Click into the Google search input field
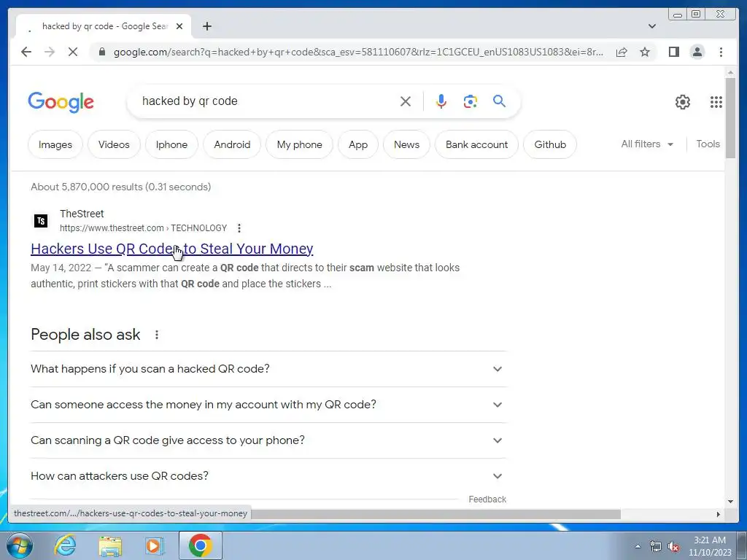The width and height of the screenshot is (747, 560). click(267, 101)
